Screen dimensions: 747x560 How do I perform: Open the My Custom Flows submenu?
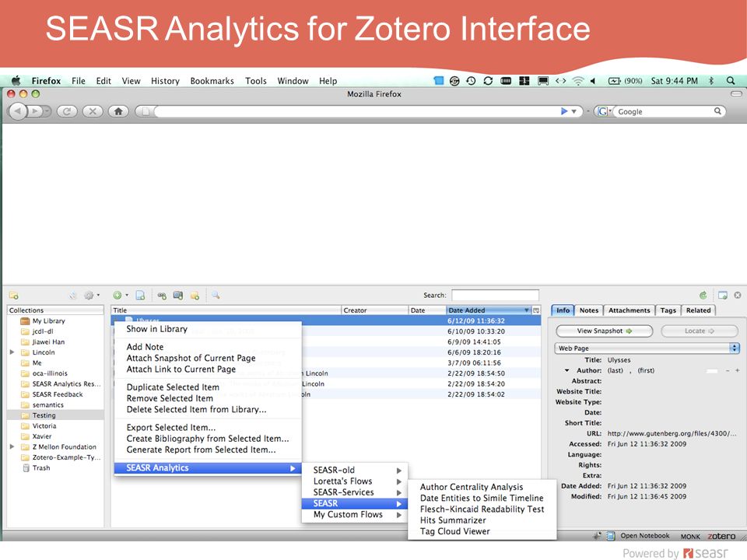[355, 515]
